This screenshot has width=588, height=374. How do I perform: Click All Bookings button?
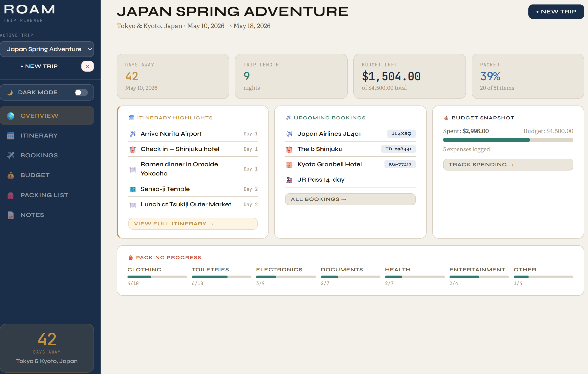[350, 199]
